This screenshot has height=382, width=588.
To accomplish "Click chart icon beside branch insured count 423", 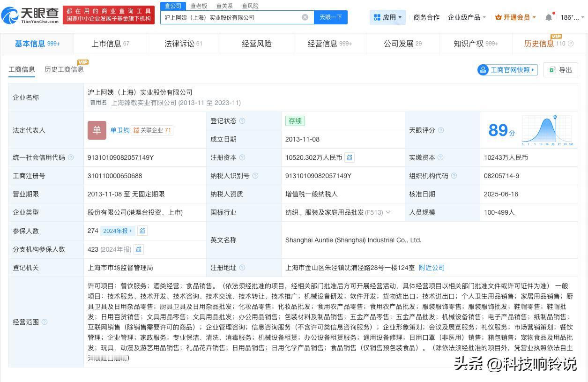I will coord(139,249).
